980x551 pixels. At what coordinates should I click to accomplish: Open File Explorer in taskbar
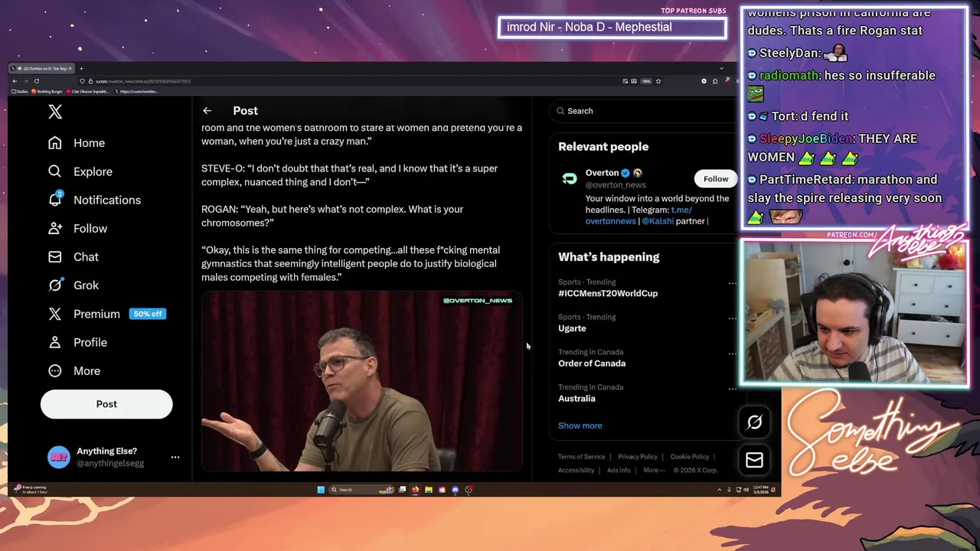[x=429, y=490]
